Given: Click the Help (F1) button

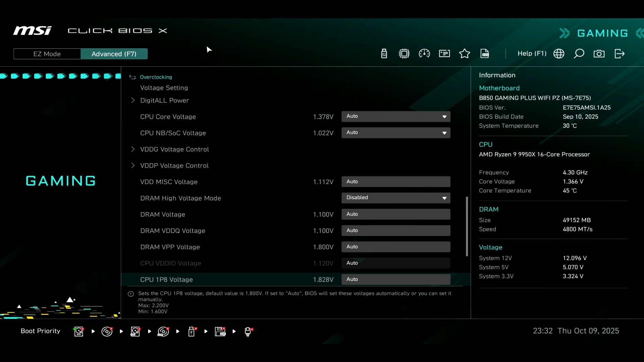Looking at the screenshot, I should pyautogui.click(x=532, y=54).
